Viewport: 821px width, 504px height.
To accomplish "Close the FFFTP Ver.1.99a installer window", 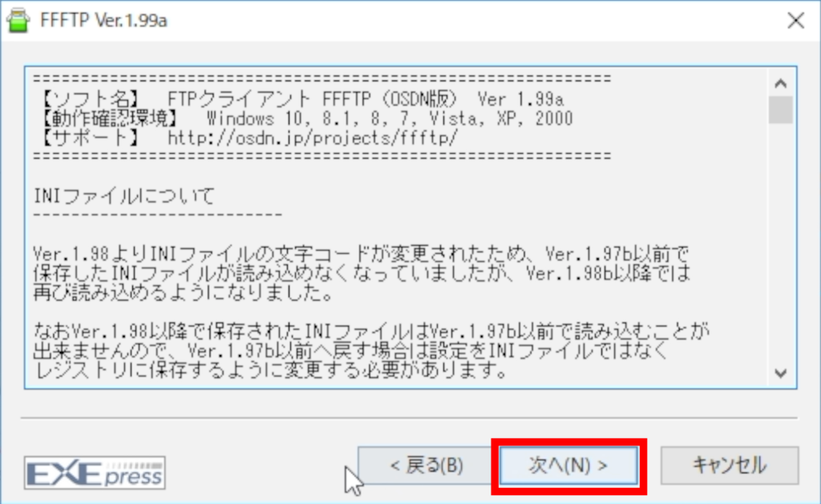I will (x=796, y=20).
